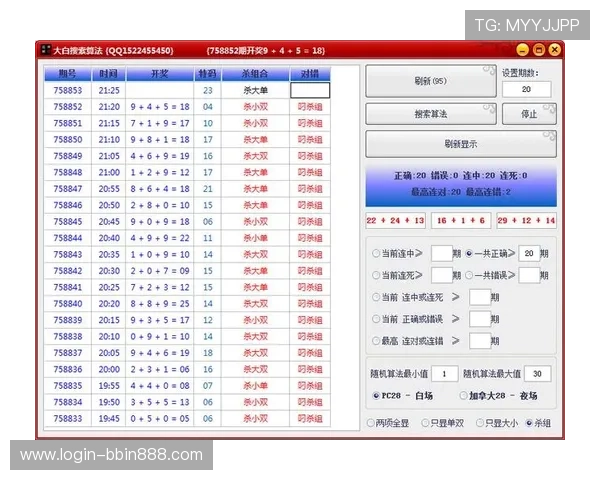Image resolution: width=600 pixels, height=480 pixels.
Task: Click the 停止 button
Action: pyautogui.click(x=529, y=114)
